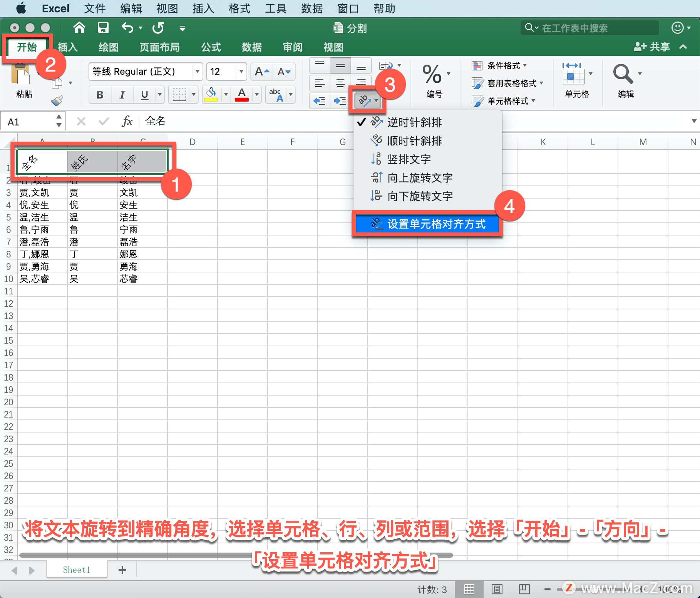Redo the last action
The height and width of the screenshot is (598, 700).
tap(158, 28)
